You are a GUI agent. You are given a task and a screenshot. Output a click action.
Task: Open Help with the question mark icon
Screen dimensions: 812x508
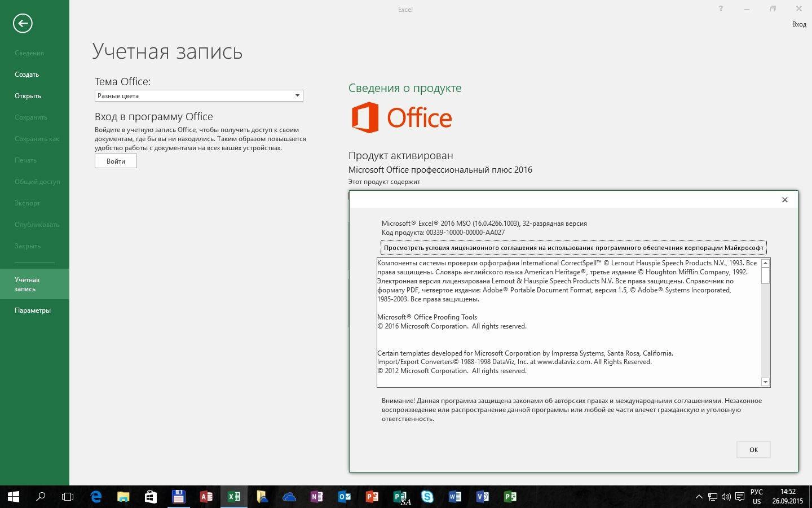(721, 9)
